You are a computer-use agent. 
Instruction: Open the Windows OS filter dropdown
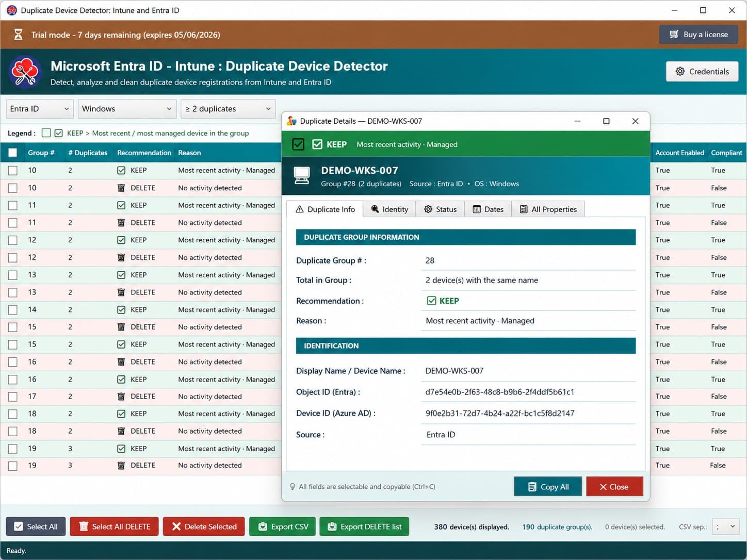click(126, 109)
